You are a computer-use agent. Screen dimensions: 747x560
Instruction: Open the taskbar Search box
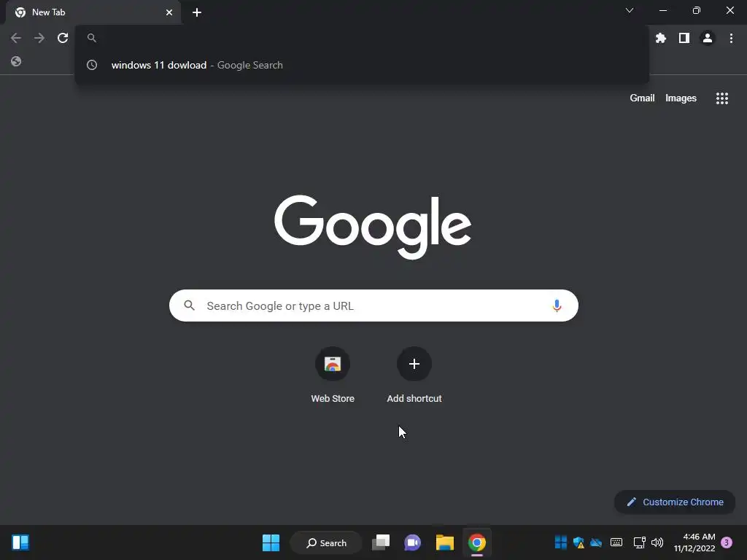tap(326, 542)
